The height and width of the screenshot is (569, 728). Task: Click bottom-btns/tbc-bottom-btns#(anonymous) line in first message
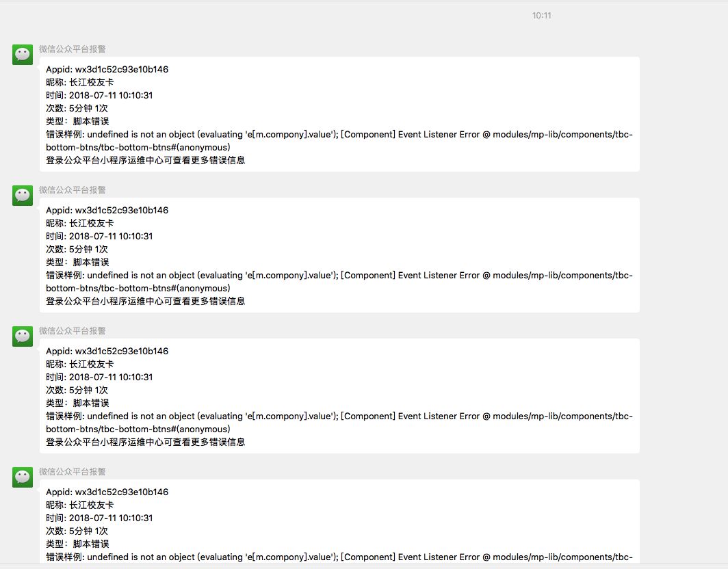138,147
